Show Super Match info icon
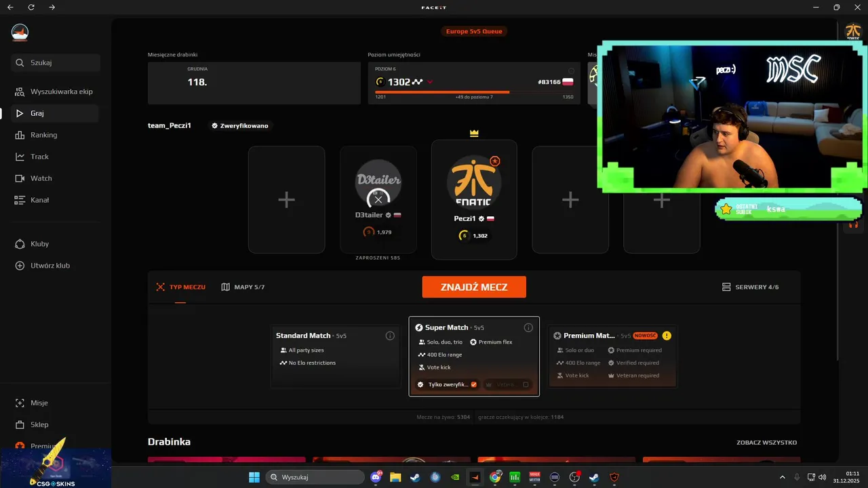Image resolution: width=868 pixels, height=488 pixels. [528, 327]
